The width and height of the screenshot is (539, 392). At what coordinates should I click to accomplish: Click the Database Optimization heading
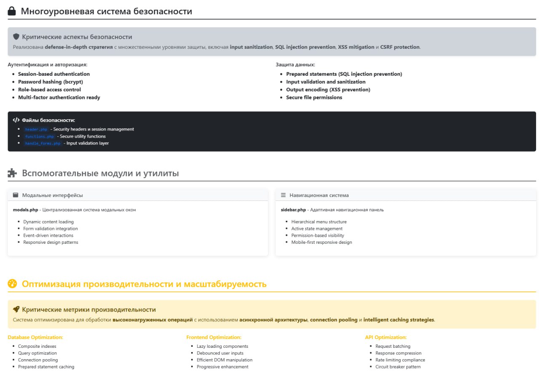35,337
